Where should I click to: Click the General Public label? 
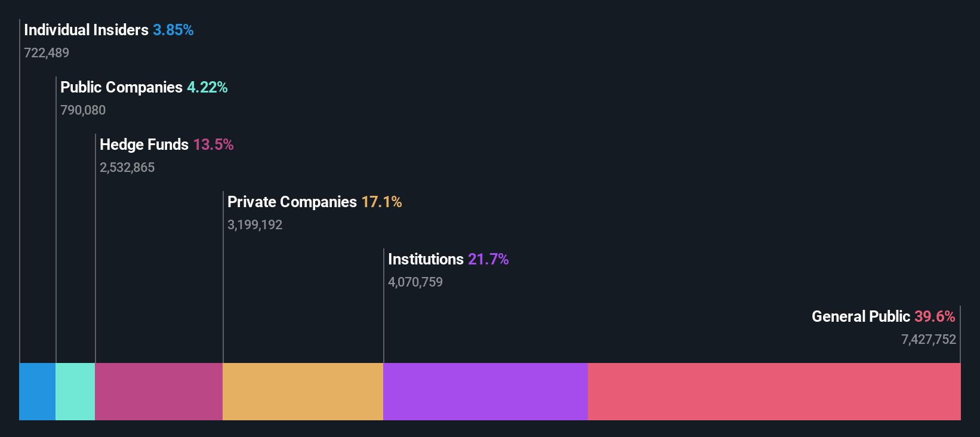tap(861, 316)
